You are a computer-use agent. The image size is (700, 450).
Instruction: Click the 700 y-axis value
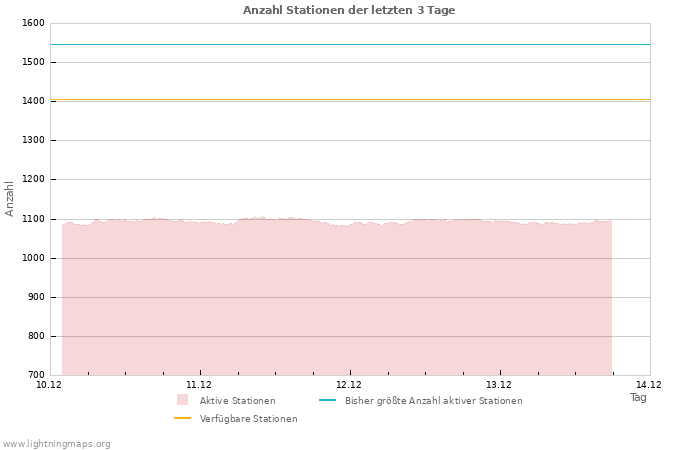pos(36,375)
